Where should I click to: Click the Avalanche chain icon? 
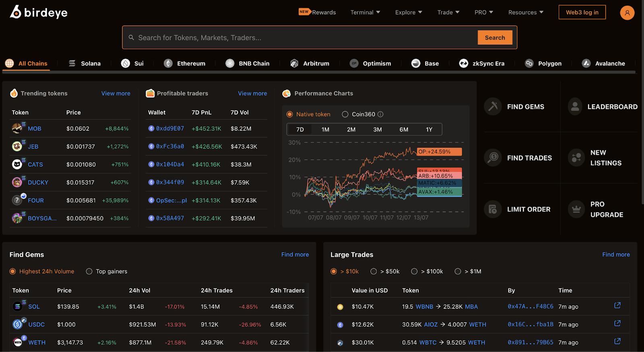(x=586, y=63)
